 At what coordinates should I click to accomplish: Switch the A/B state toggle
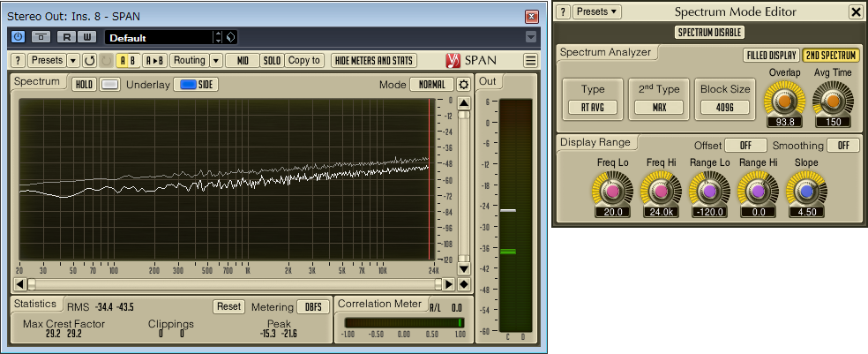tap(128, 60)
